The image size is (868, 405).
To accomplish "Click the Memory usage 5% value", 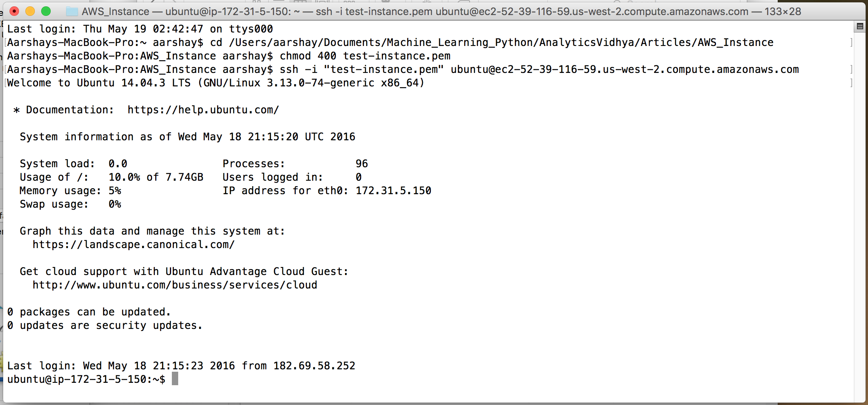I will pos(115,191).
